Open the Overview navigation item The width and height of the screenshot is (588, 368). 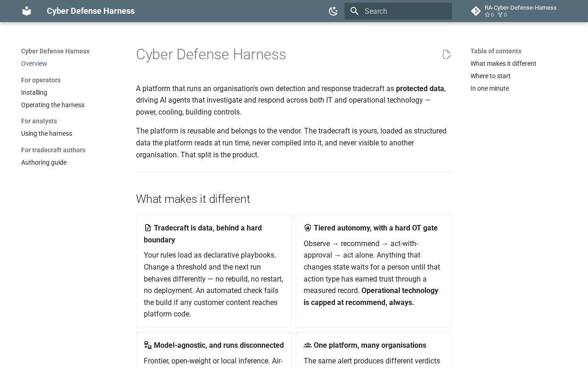click(34, 63)
